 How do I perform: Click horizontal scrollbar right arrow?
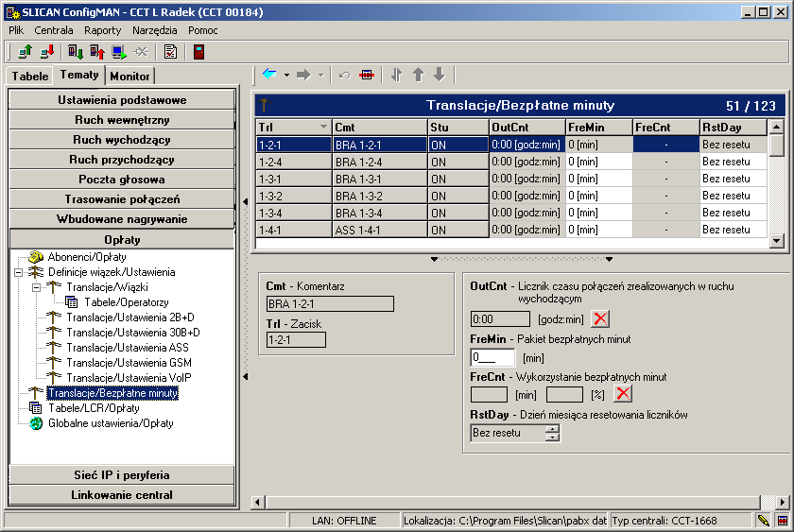click(783, 502)
